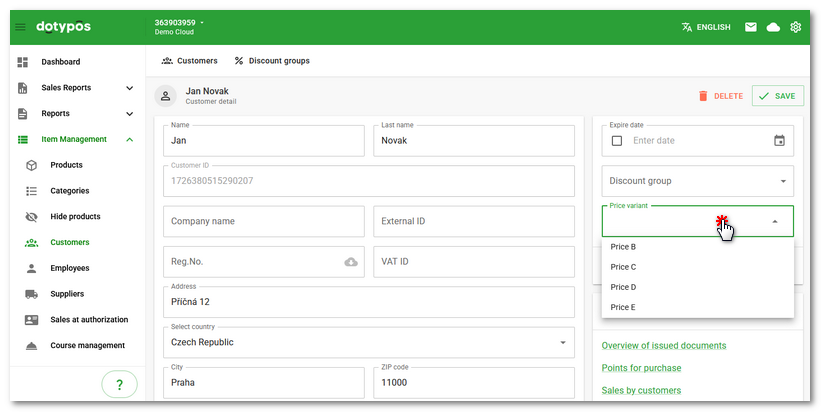The height and width of the screenshot is (412, 821).
Task: Click the cloud icon in header
Action: pos(773,27)
